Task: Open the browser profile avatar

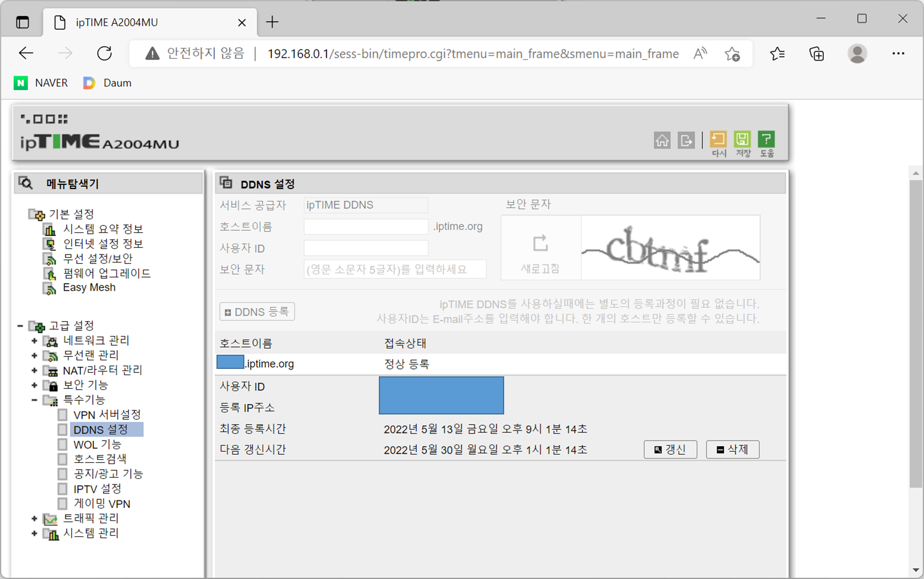Action: [857, 54]
